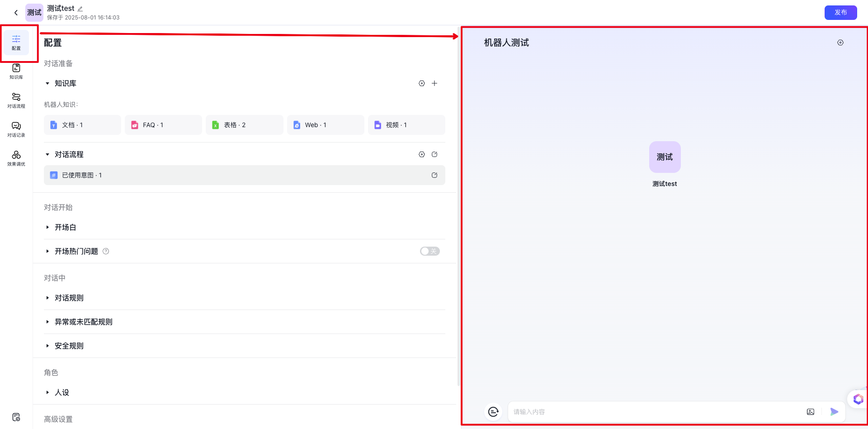Image resolution: width=868 pixels, height=429 pixels.
Task: Collapse the 知识库 section arrow
Action: [47, 83]
